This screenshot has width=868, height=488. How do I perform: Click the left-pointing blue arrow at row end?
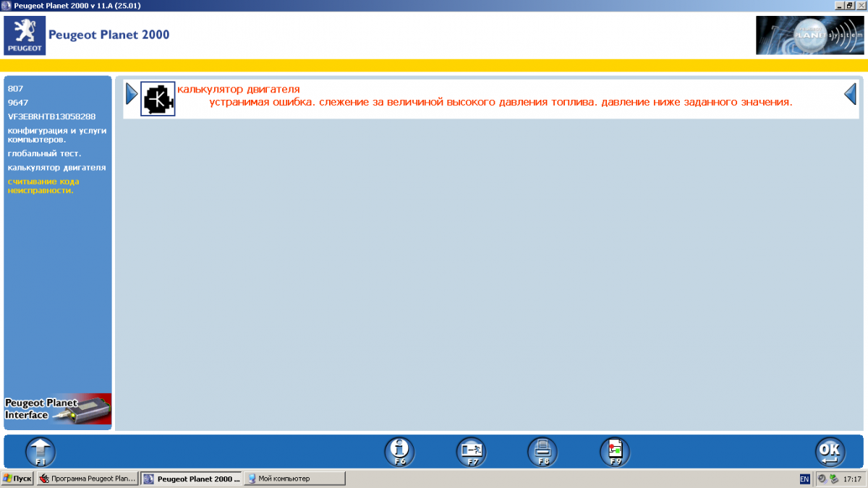[x=851, y=94]
